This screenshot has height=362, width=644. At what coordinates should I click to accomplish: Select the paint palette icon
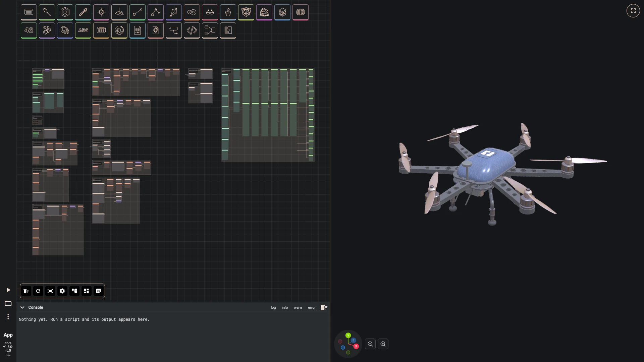65,31
